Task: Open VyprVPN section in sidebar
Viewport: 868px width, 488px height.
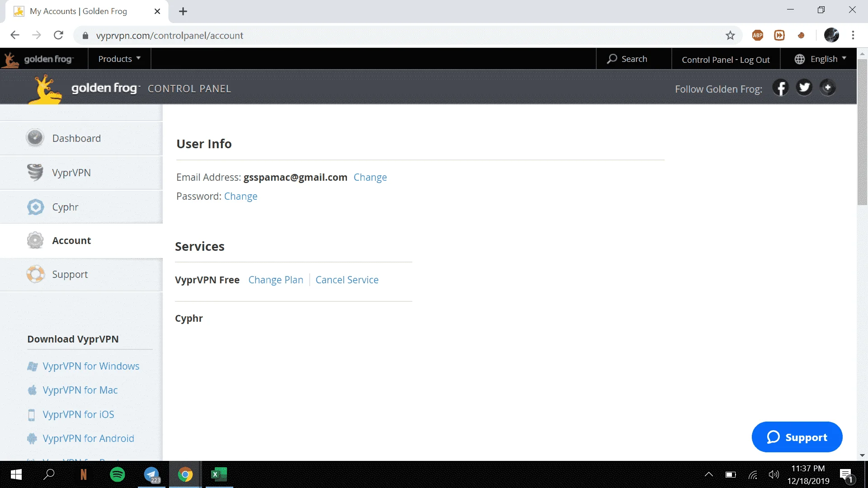Action: click(x=81, y=173)
